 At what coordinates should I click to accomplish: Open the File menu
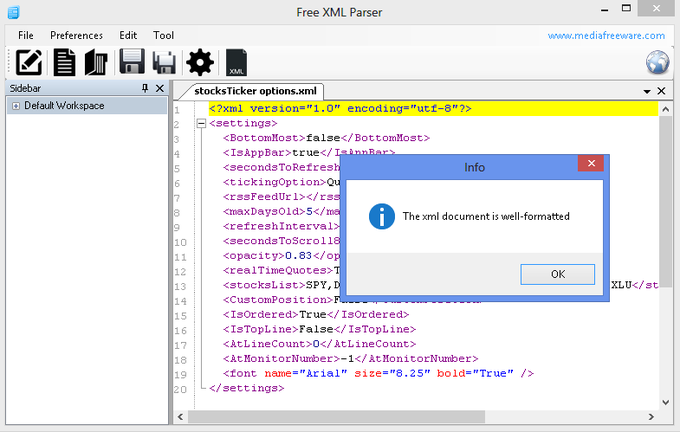click(x=26, y=35)
